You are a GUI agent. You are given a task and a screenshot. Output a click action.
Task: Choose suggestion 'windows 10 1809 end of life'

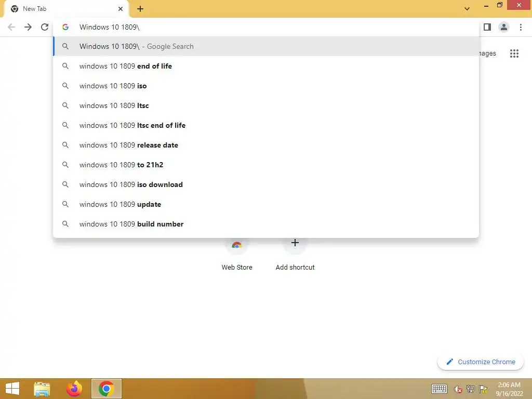[266, 66]
